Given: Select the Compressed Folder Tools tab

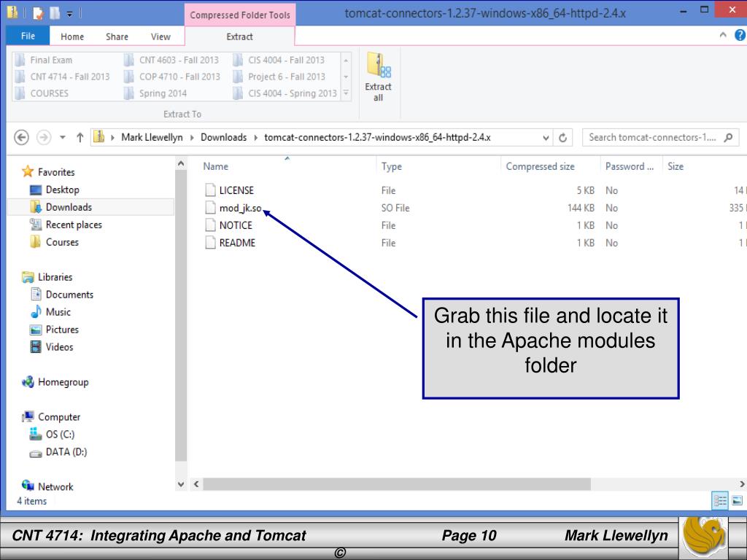Looking at the screenshot, I should coord(240,15).
